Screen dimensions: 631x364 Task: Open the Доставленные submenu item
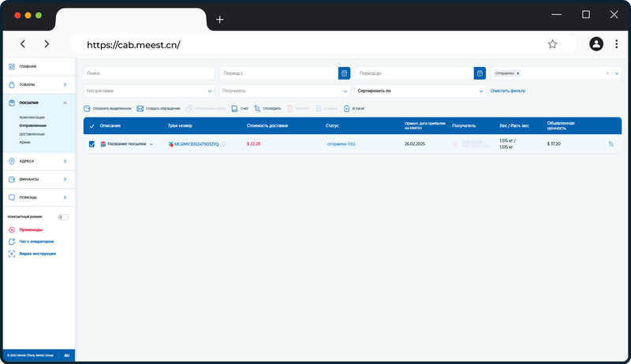[x=32, y=134]
